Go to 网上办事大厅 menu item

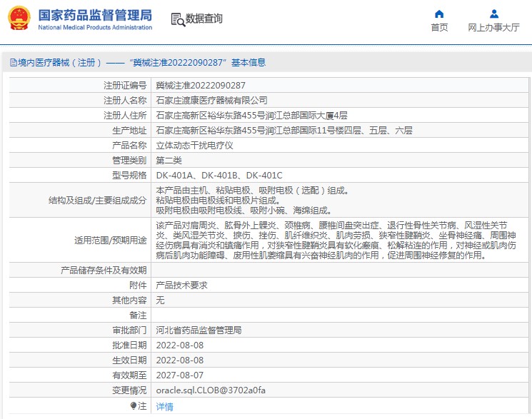(x=493, y=28)
